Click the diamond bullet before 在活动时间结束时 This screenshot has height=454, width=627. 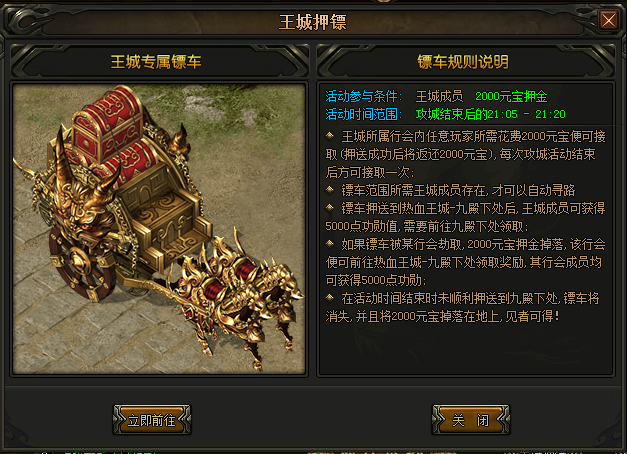coord(329,298)
